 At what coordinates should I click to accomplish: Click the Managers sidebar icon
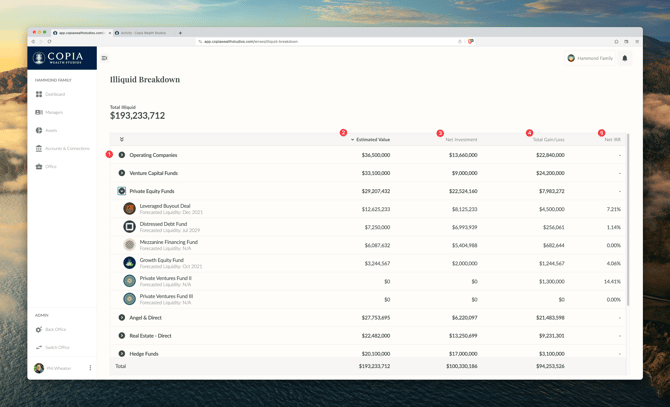pos(39,112)
